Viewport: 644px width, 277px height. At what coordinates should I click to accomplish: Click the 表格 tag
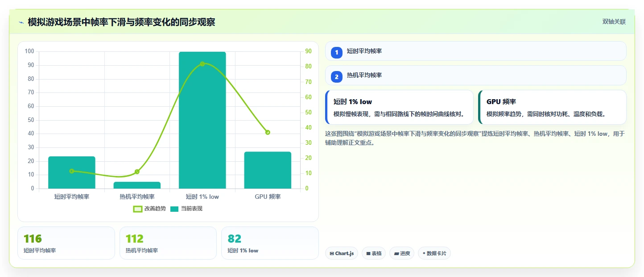tap(374, 253)
